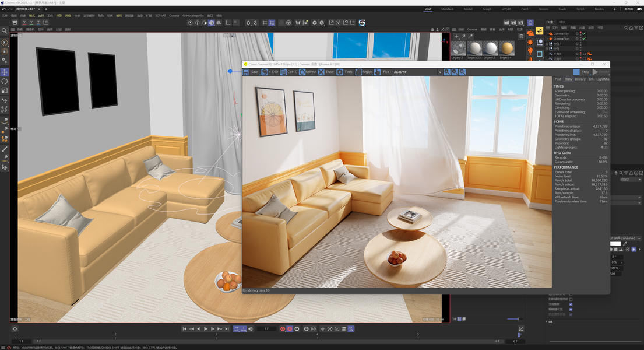Open Tools gear in Corona VFB

tap(340, 72)
